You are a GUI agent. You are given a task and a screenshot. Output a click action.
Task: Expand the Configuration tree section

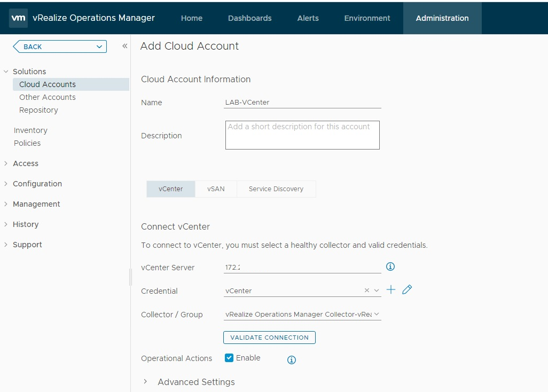(6, 184)
